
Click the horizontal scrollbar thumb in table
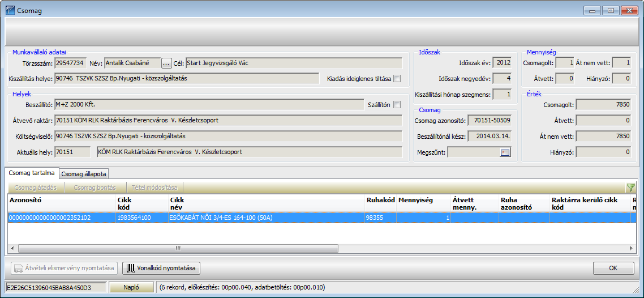pos(178,248)
